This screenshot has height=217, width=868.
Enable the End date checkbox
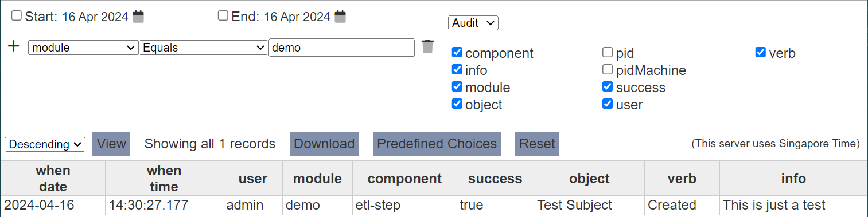click(x=223, y=15)
